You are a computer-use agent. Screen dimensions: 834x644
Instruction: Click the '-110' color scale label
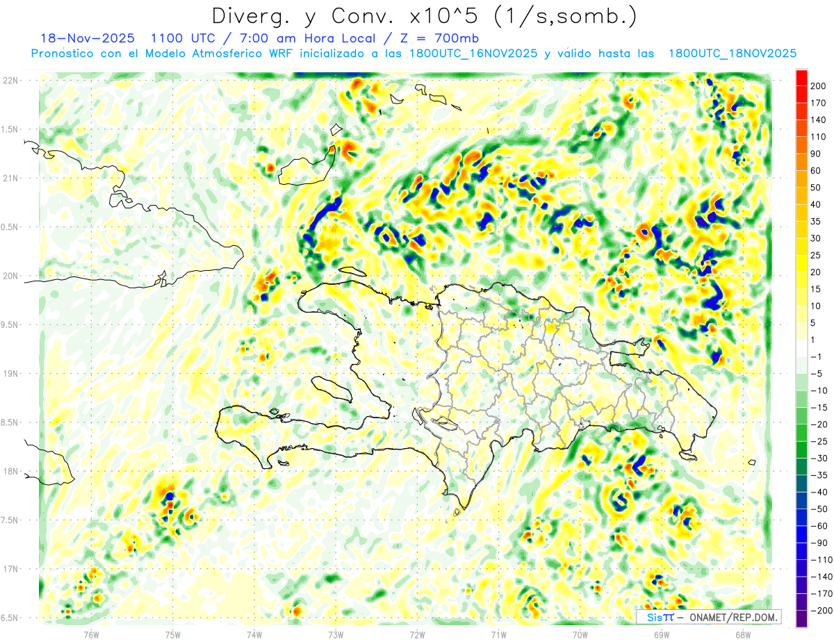pyautogui.click(x=822, y=559)
